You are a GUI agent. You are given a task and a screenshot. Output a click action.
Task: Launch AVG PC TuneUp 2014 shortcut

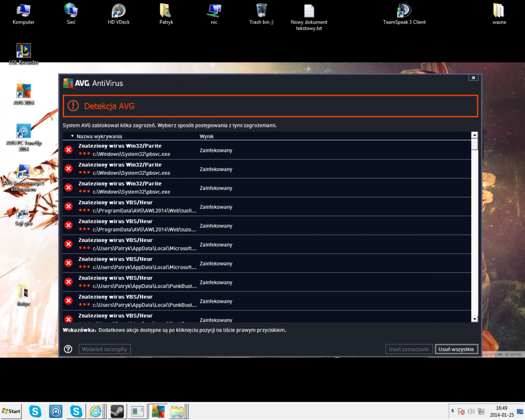[23, 137]
